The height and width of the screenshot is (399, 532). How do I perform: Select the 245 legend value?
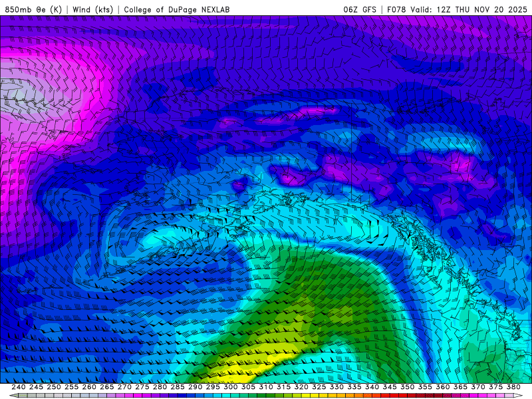pos(36,387)
